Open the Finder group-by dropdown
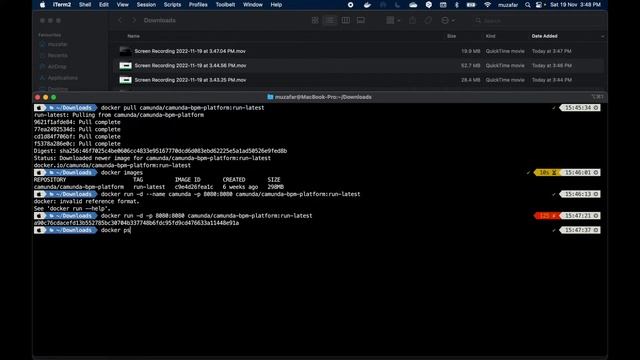This screenshot has height=360, width=640. point(393,20)
